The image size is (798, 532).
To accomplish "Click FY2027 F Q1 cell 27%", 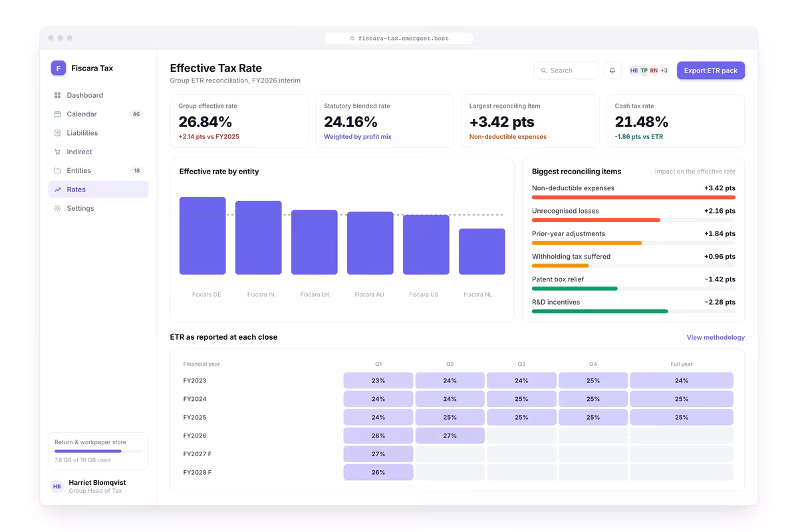I will [x=378, y=454].
